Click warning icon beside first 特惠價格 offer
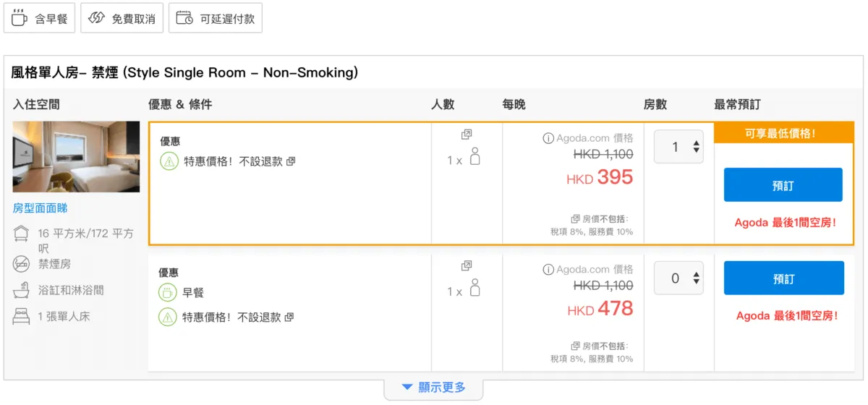The width and height of the screenshot is (868, 405). coord(169,161)
